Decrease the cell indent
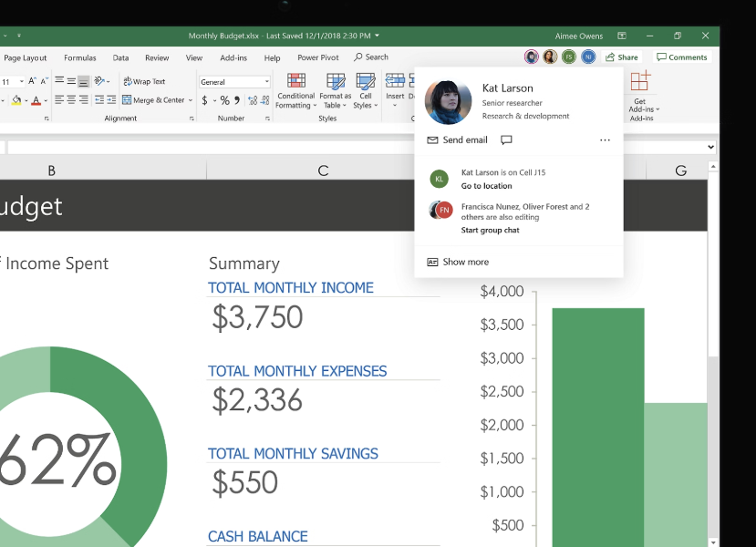Viewport: 756px width, 547px height. point(99,99)
